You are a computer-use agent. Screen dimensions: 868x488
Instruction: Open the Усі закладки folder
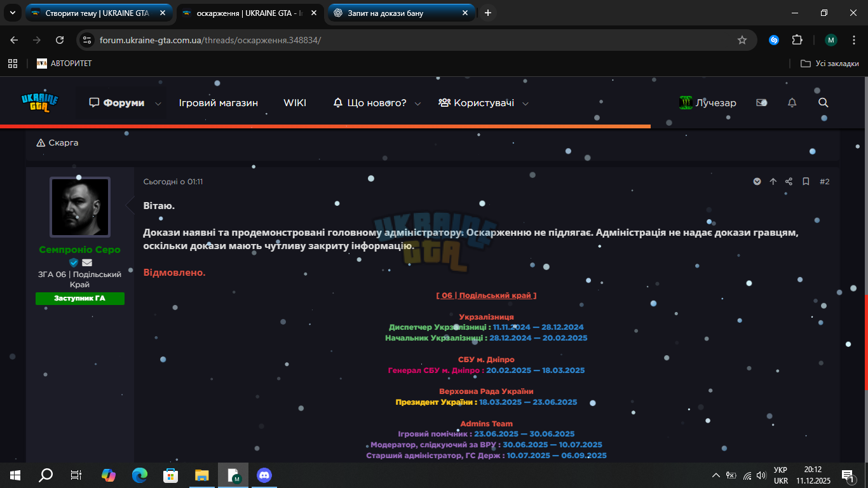point(830,64)
